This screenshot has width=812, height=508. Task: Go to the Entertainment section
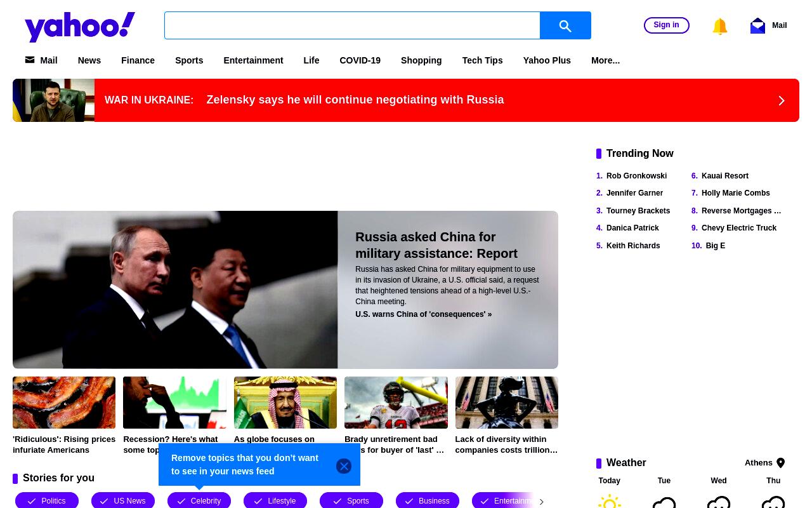point(253,60)
